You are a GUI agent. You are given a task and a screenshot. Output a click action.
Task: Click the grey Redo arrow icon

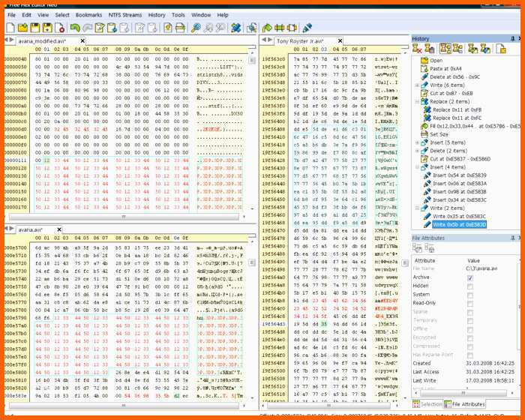point(88,28)
